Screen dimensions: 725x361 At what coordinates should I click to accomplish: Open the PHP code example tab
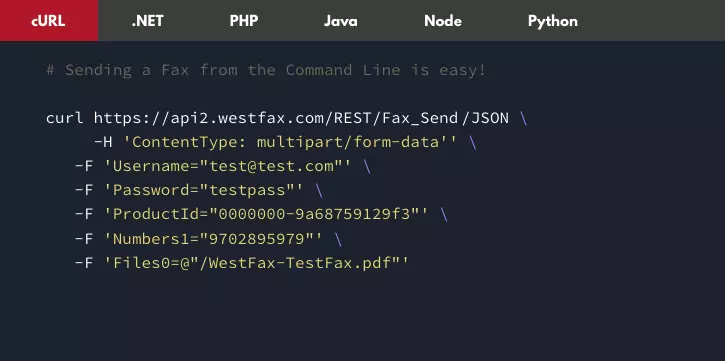click(244, 21)
